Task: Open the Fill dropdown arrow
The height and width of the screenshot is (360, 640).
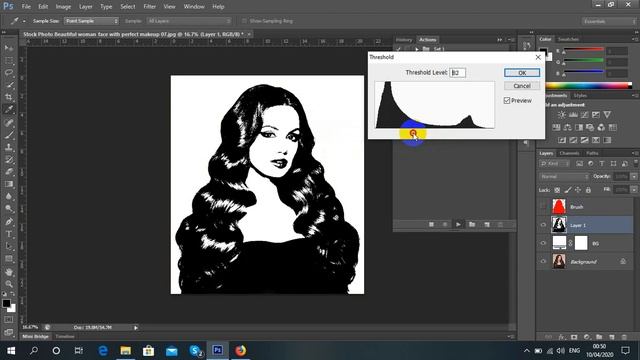Action: [x=634, y=190]
